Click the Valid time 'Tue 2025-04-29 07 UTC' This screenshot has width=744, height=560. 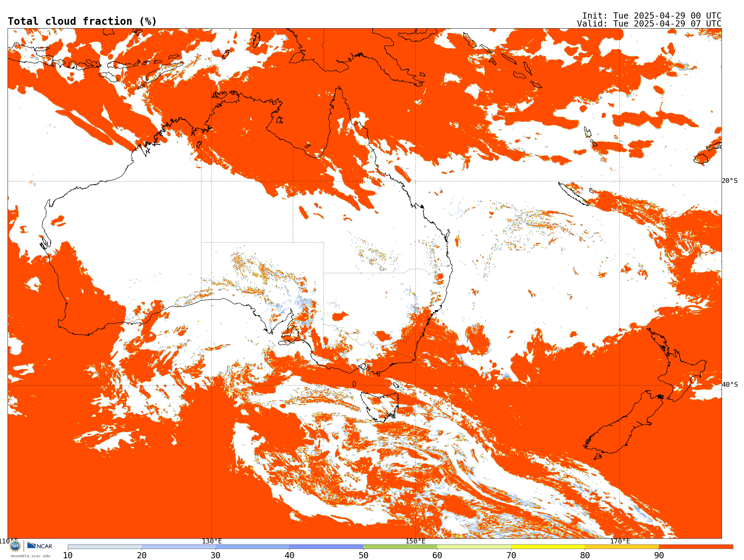[667, 24]
